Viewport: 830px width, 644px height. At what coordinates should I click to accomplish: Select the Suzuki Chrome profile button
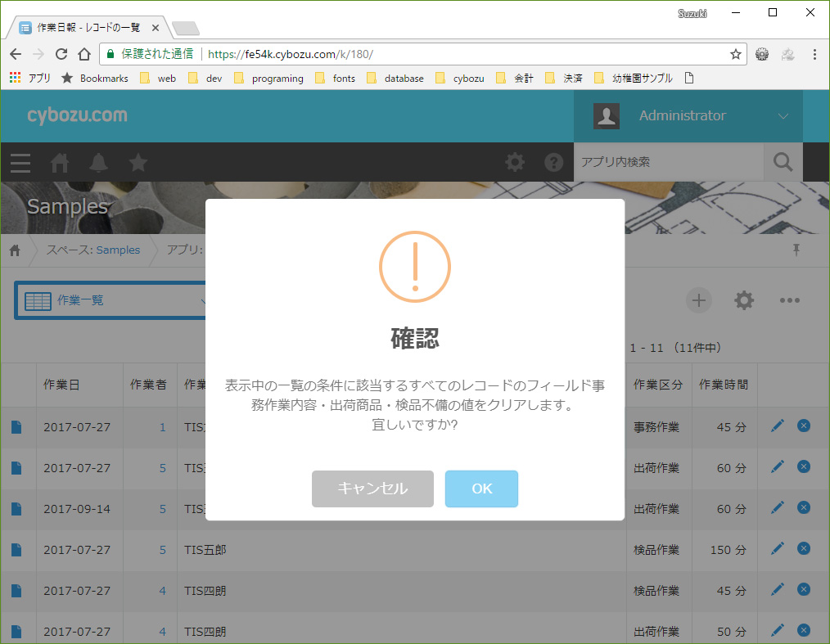(x=692, y=13)
